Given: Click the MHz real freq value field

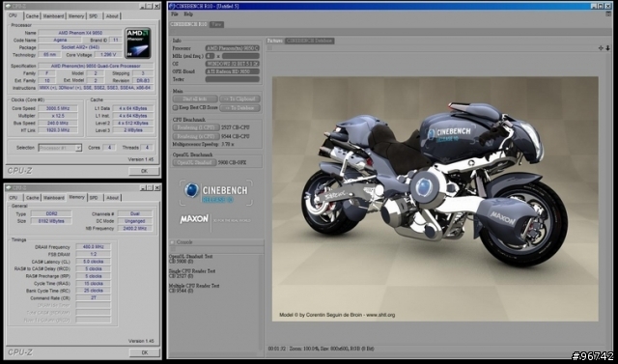Looking at the screenshot, I should [240, 56].
